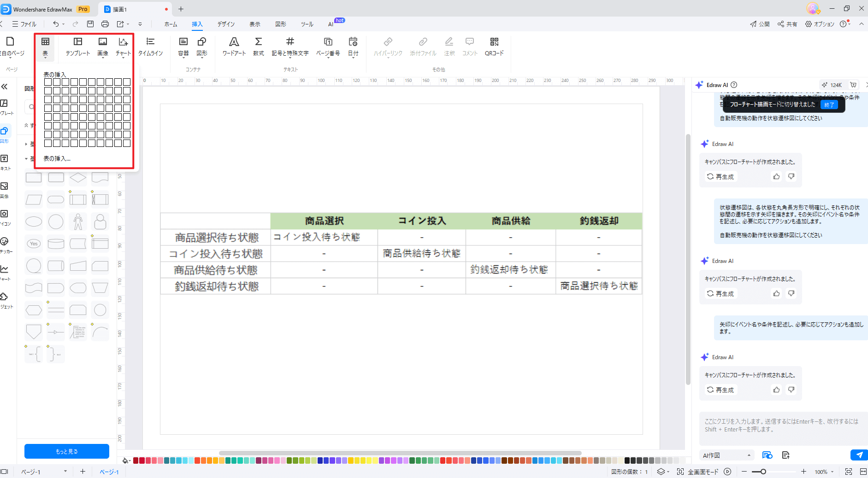Switch to the 図形 tab

tap(280, 24)
